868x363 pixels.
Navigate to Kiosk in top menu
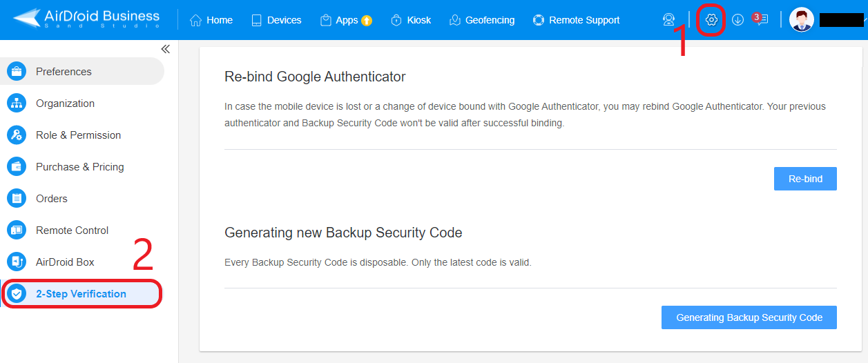pos(411,20)
